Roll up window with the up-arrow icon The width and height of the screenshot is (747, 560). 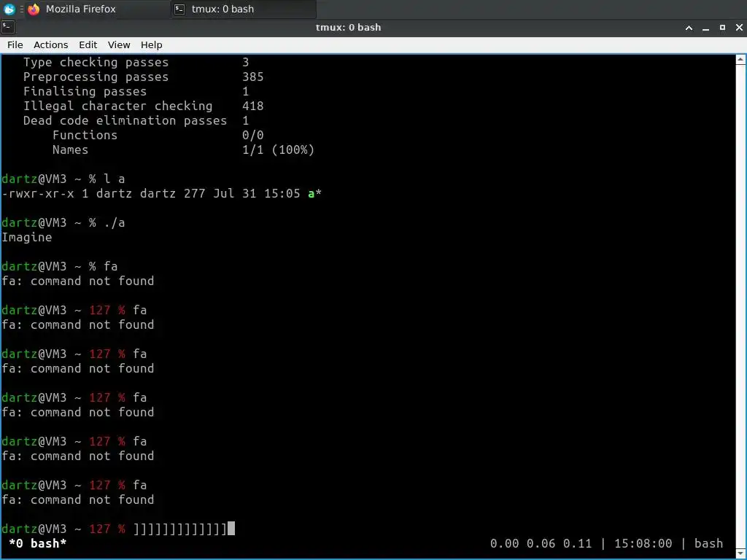[689, 28]
